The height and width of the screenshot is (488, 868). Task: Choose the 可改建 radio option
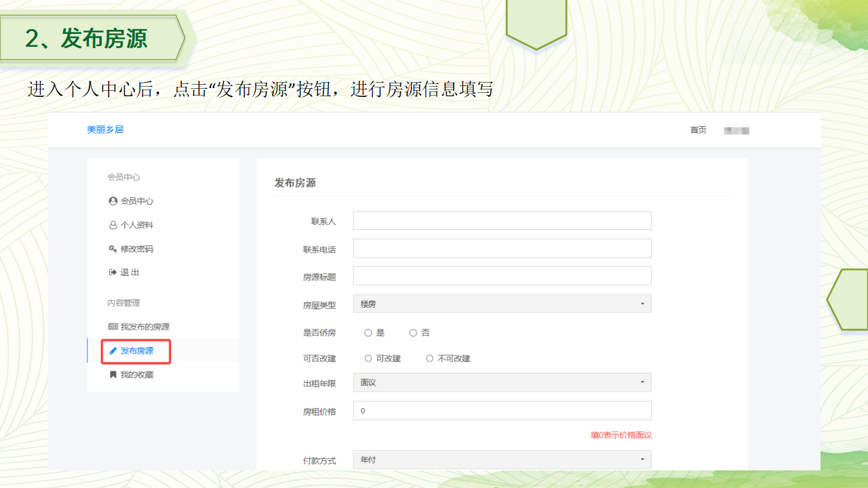tap(368, 359)
